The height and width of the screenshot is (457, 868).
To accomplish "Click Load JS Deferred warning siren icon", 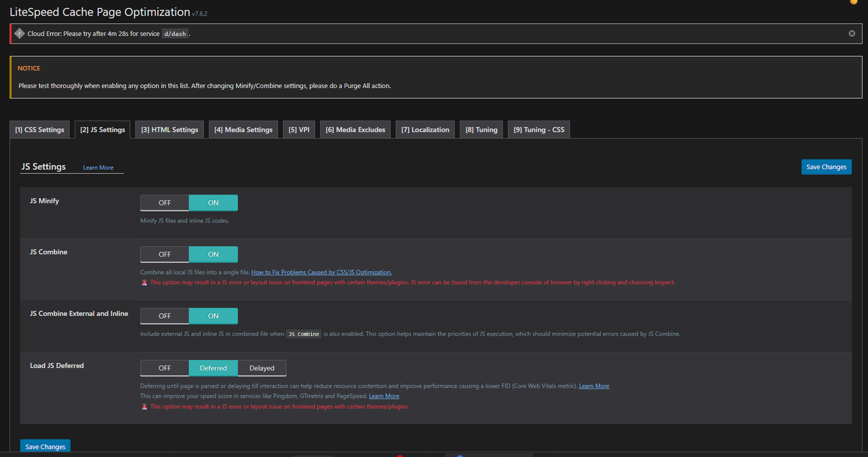I will click(x=144, y=407).
